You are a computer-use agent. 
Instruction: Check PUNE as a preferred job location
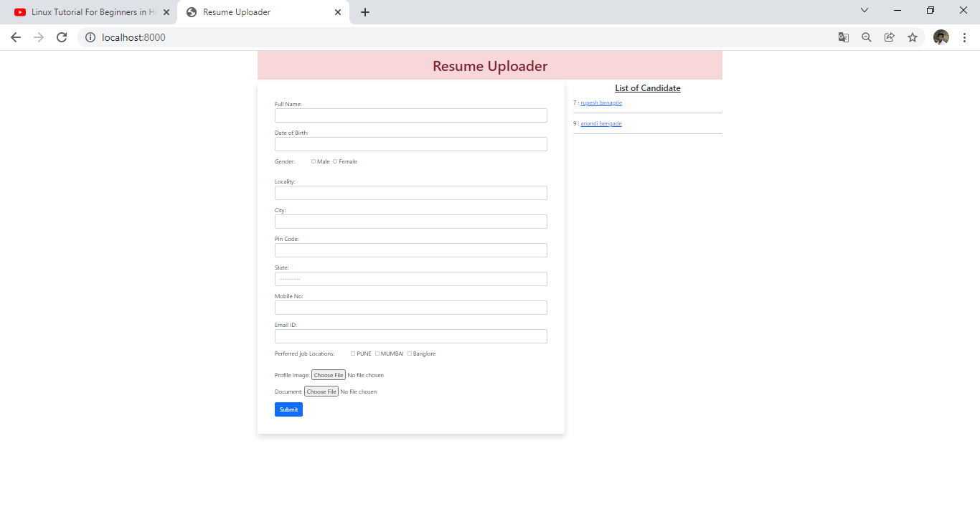coord(352,353)
